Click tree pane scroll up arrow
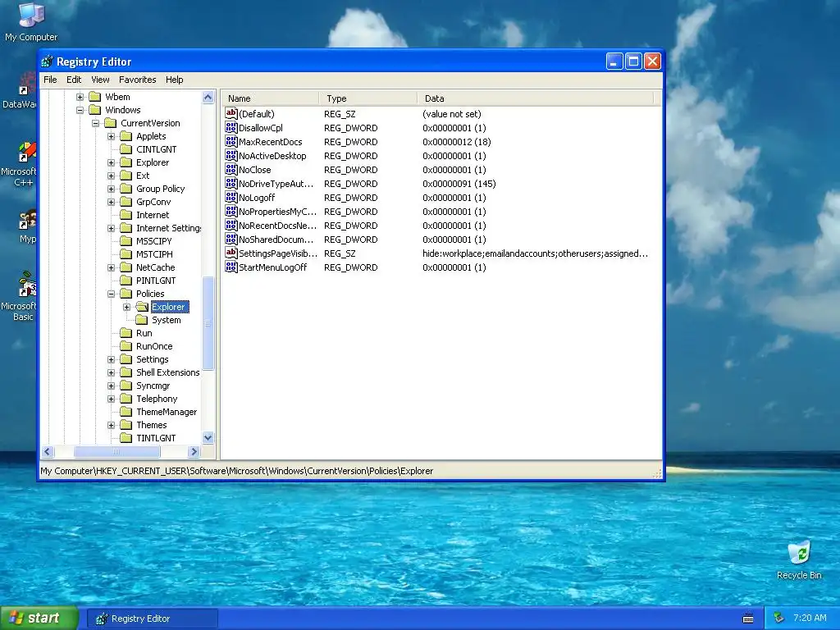This screenshot has height=630, width=840. tap(208, 97)
